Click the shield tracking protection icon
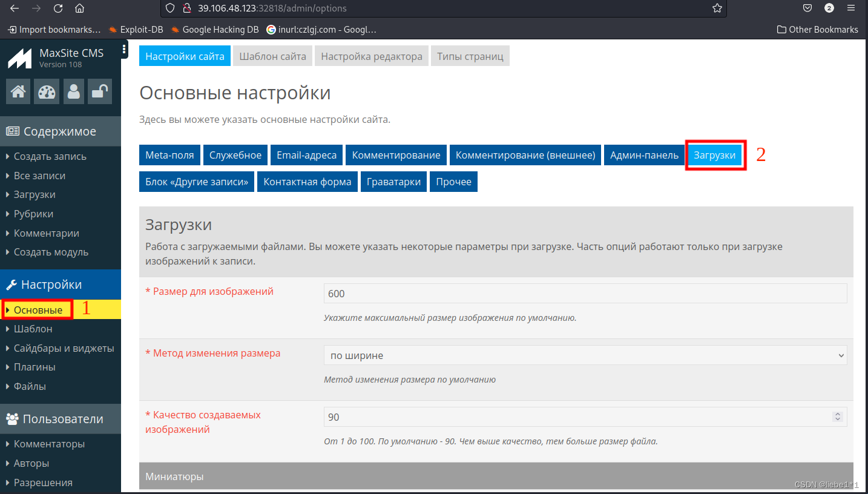This screenshot has width=868, height=494. 170,8
